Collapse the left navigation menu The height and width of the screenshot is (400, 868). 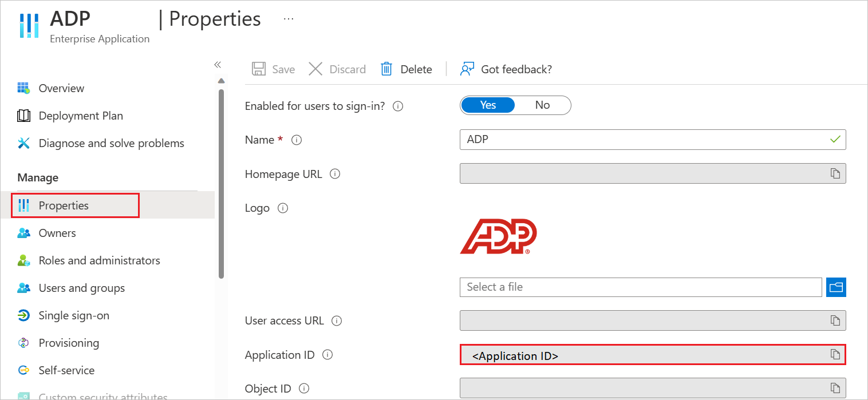(x=218, y=65)
